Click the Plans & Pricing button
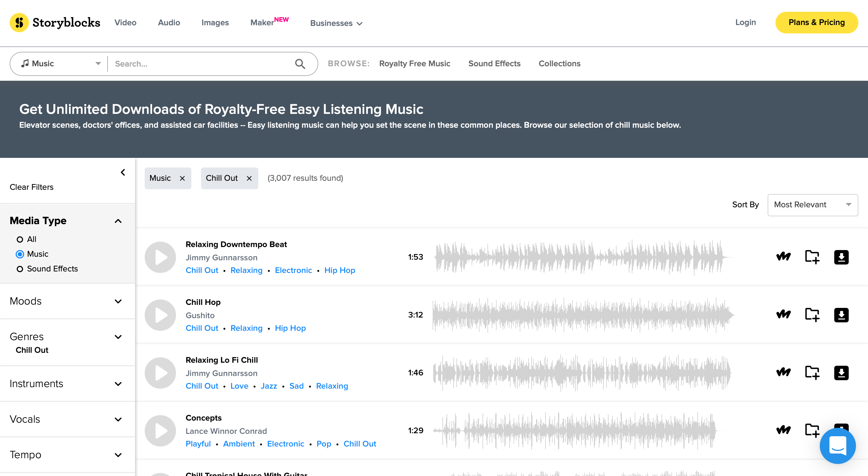This screenshot has height=476, width=868. (x=816, y=22)
